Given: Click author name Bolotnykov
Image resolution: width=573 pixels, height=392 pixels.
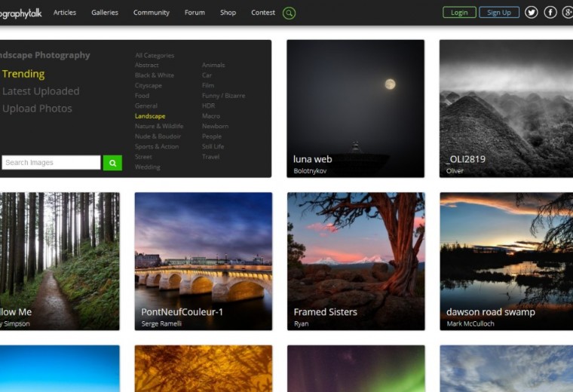Looking at the screenshot, I should [310, 171].
